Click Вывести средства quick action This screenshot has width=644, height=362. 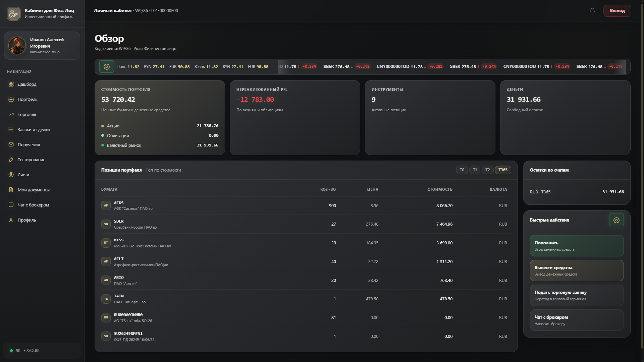(x=577, y=270)
